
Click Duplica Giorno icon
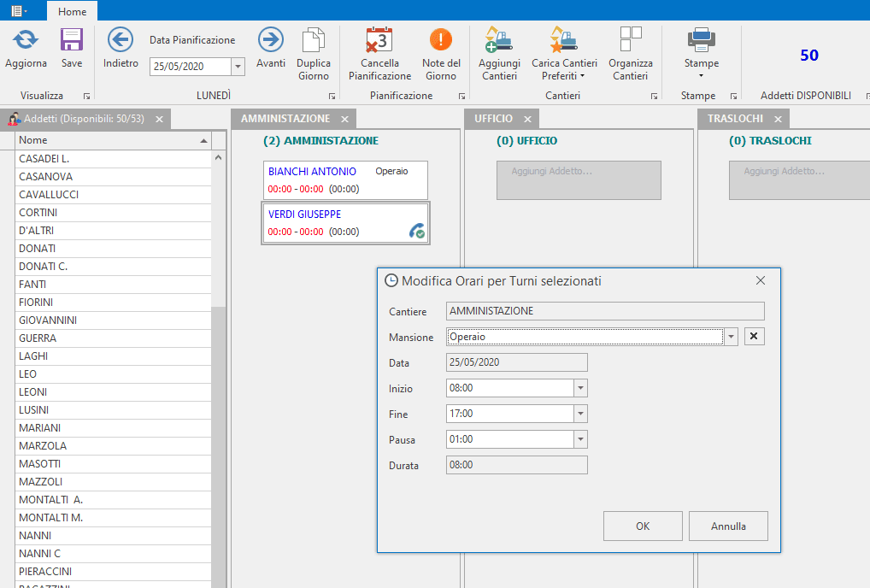tap(314, 41)
